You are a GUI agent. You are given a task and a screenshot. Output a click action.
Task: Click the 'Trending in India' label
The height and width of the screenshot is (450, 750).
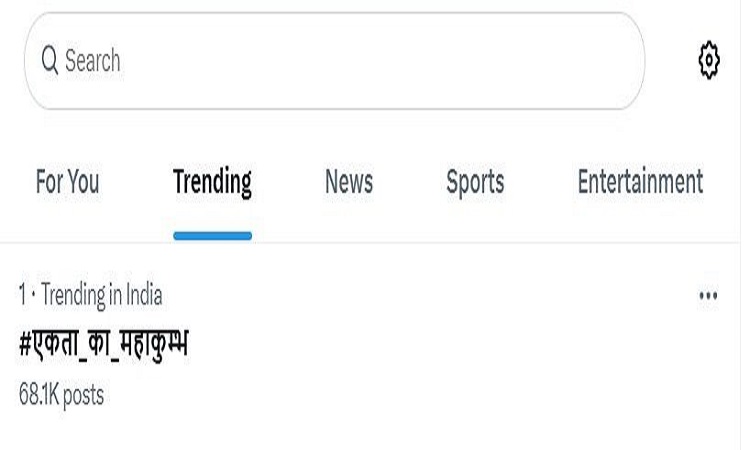click(101, 295)
